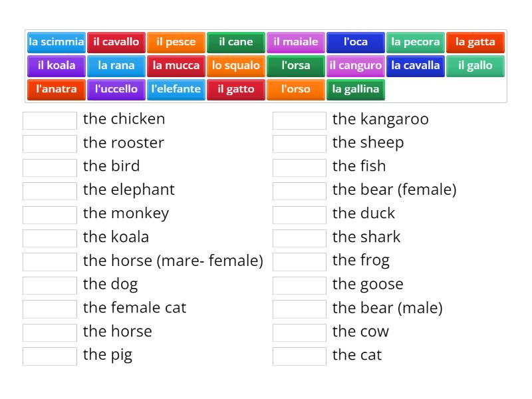Choose the 'il gallo' tile
The height and width of the screenshot is (399, 532).
pyautogui.click(x=475, y=66)
